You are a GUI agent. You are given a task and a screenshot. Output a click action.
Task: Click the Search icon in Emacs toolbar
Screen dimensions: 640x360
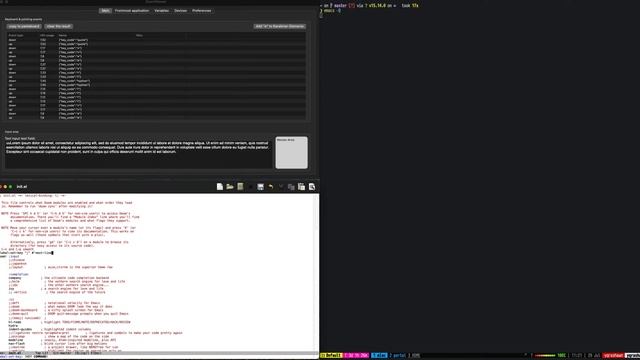click(x=312, y=187)
